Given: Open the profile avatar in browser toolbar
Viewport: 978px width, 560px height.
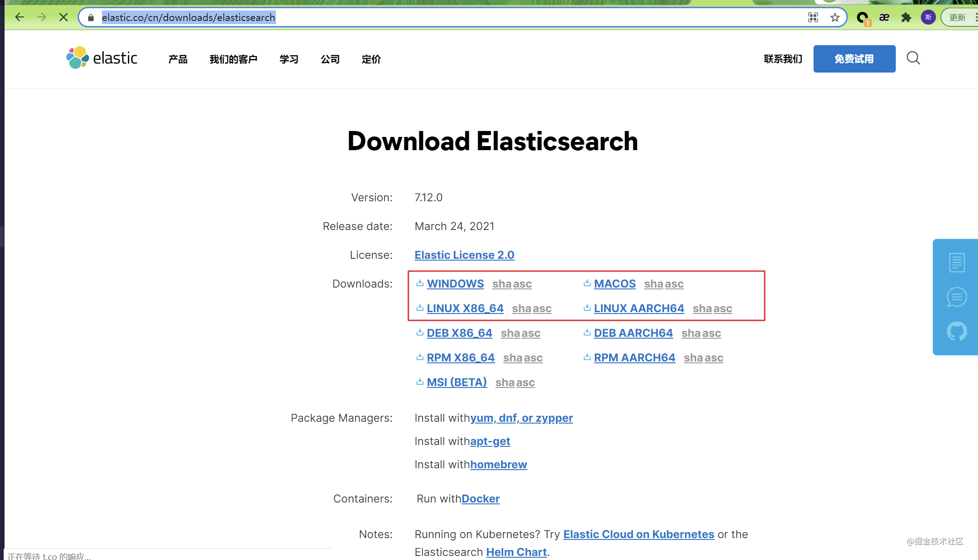Looking at the screenshot, I should [928, 17].
